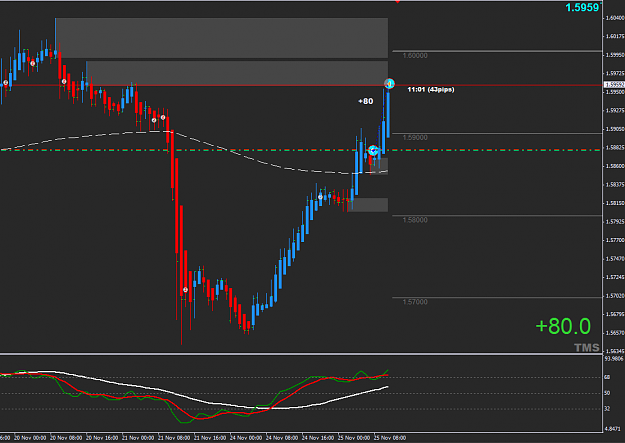625x443 pixels.
Task: Click 1.57925 on the price scale
Action: pos(615,221)
